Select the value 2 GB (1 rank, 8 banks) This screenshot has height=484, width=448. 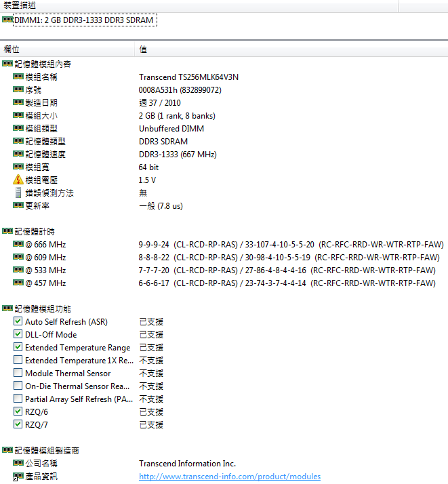click(177, 116)
